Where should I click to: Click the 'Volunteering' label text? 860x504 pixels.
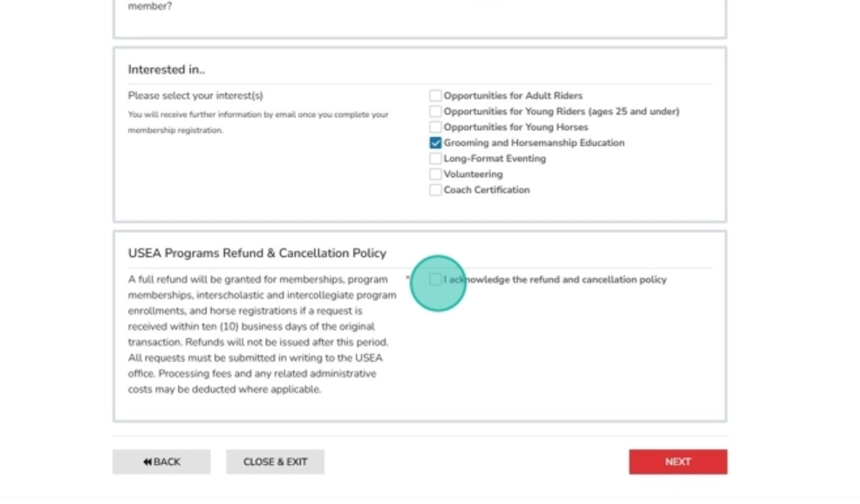pyautogui.click(x=473, y=174)
